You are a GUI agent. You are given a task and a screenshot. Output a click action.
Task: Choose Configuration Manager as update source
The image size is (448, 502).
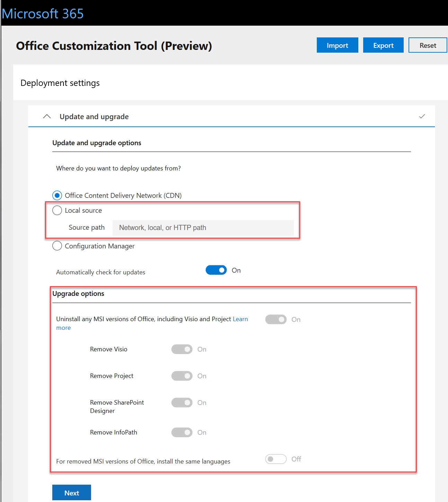tap(57, 246)
